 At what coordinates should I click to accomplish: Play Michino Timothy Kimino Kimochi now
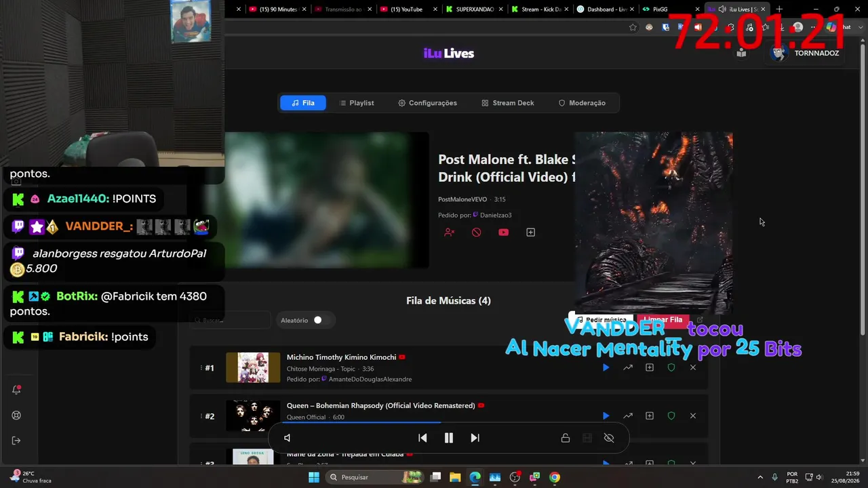[606, 367]
